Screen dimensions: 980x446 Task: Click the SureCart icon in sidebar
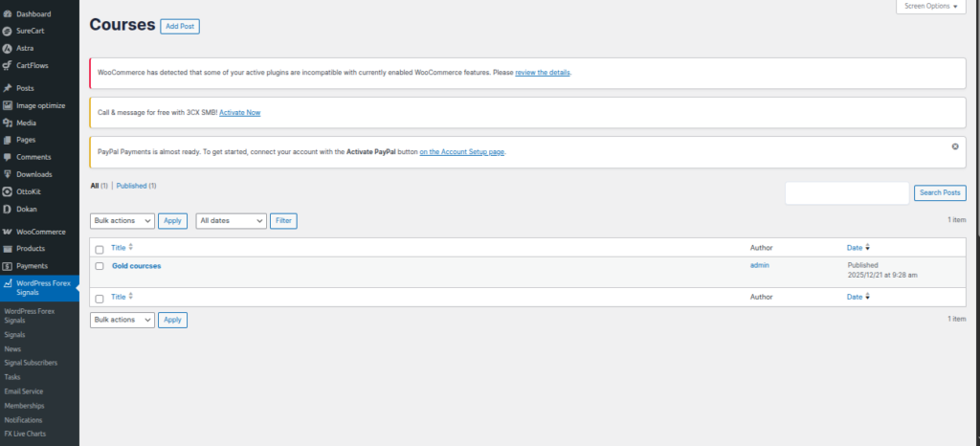point(8,32)
